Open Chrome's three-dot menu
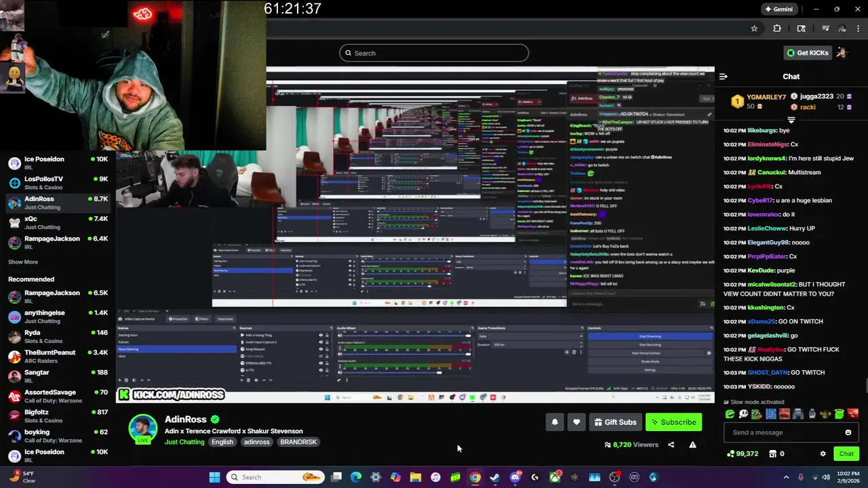 tap(859, 28)
